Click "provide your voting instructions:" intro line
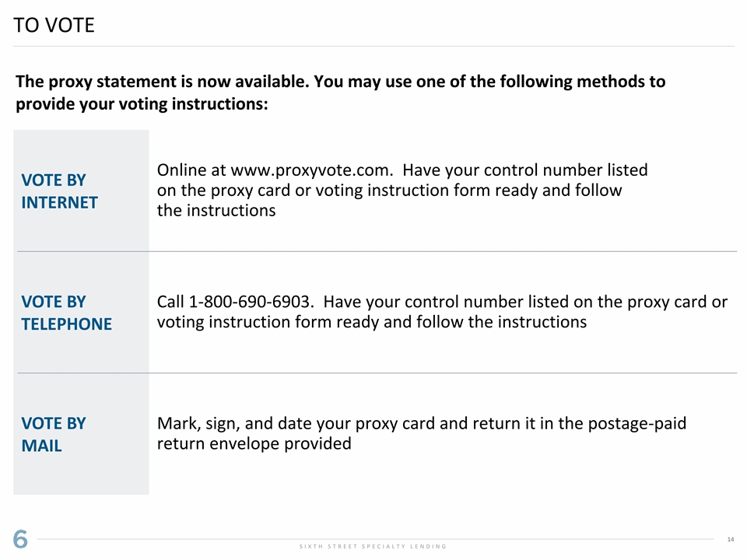 pos(142,104)
